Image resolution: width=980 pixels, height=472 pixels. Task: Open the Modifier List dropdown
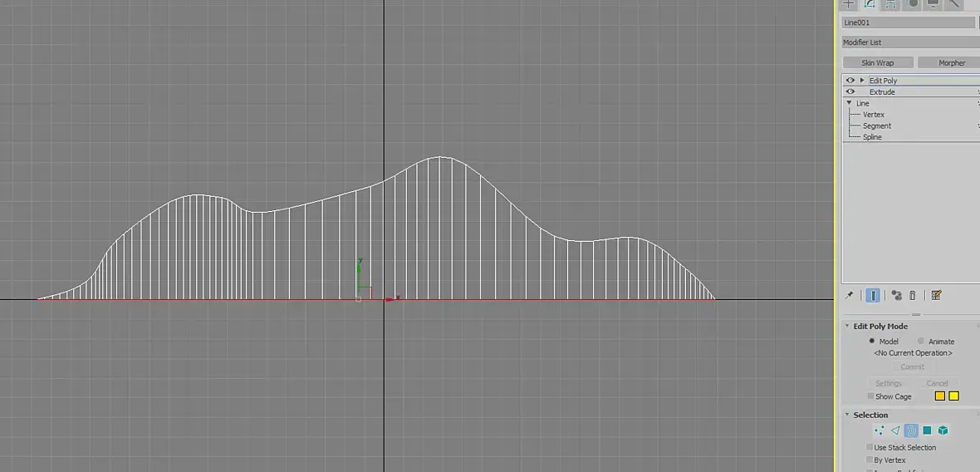pyautogui.click(x=910, y=42)
